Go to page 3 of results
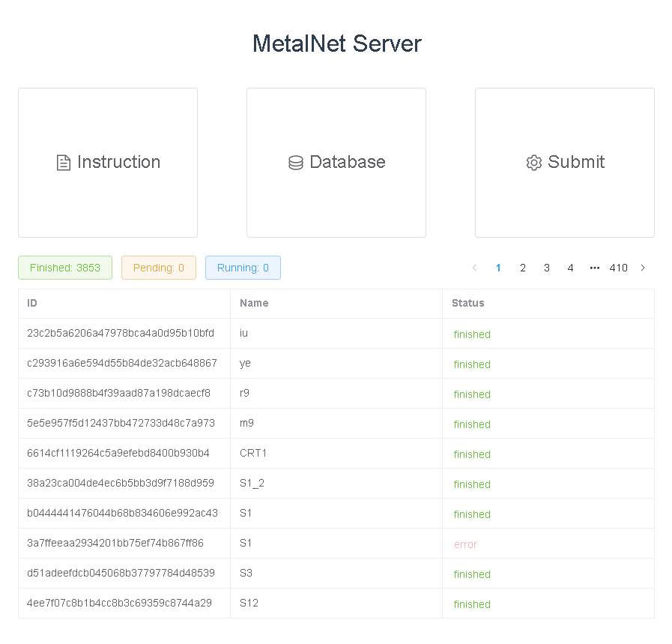 point(547,268)
